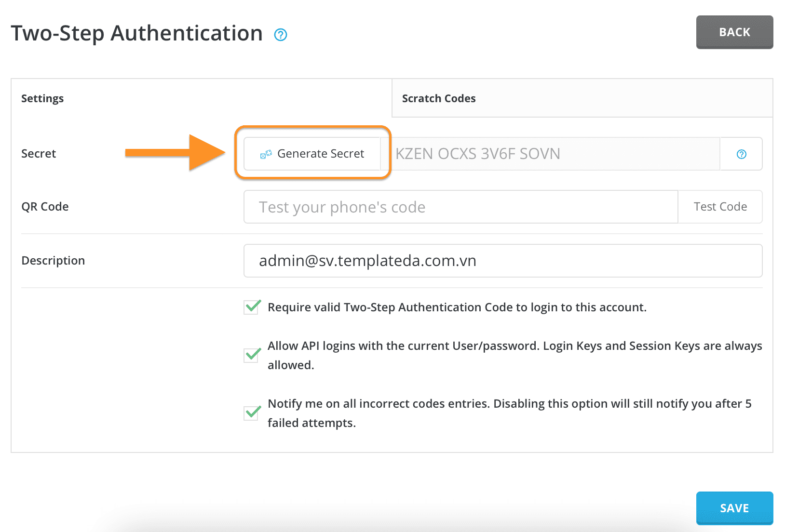Open the help tooltip next to the secret field

coord(741,154)
